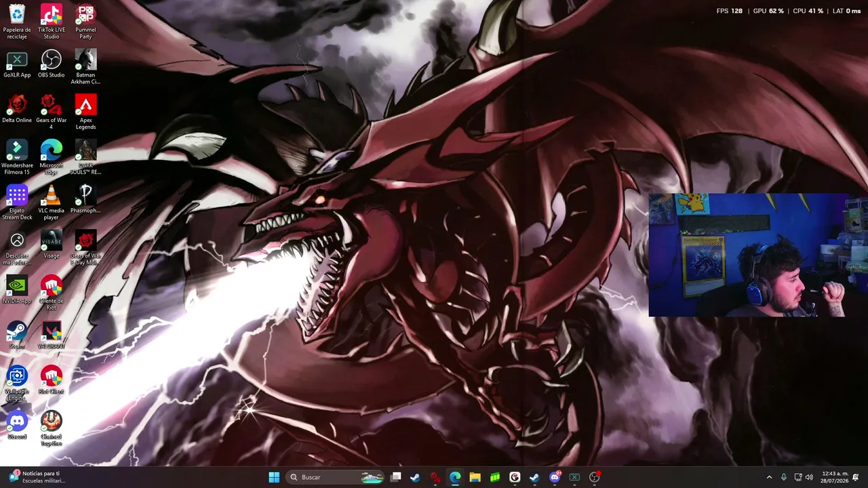Select the Cliente de Riot desktop icon
868x488 pixels.
pos(52,293)
